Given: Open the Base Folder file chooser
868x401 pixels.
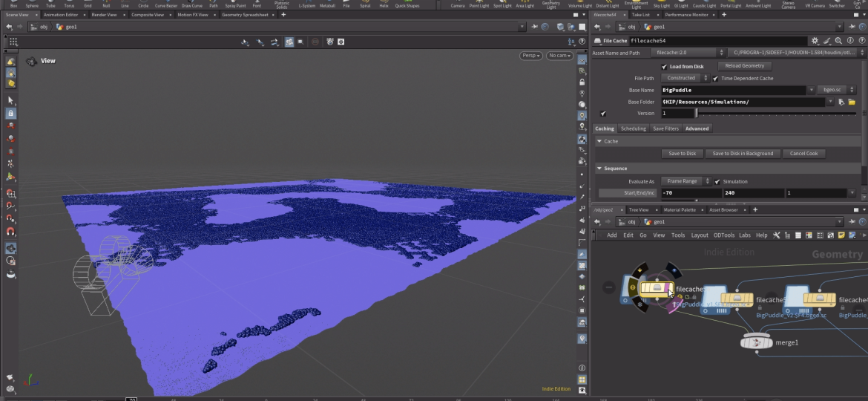Looking at the screenshot, I should 852,102.
